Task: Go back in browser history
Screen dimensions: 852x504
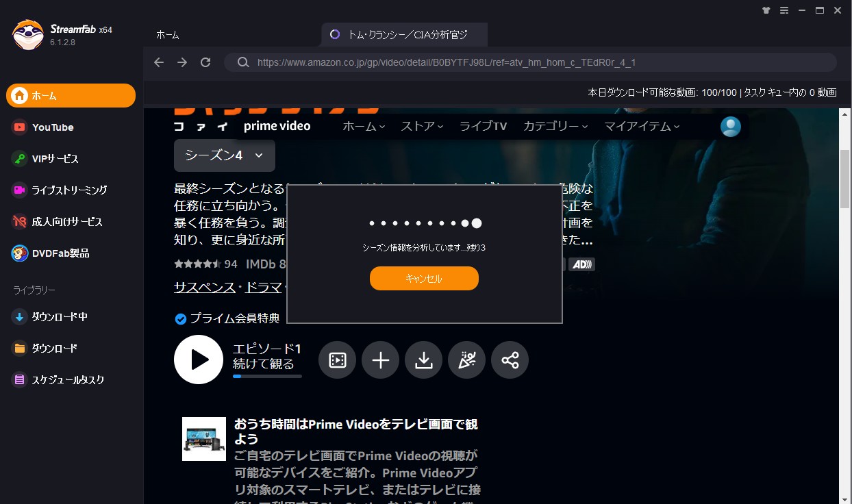Action: [159, 62]
